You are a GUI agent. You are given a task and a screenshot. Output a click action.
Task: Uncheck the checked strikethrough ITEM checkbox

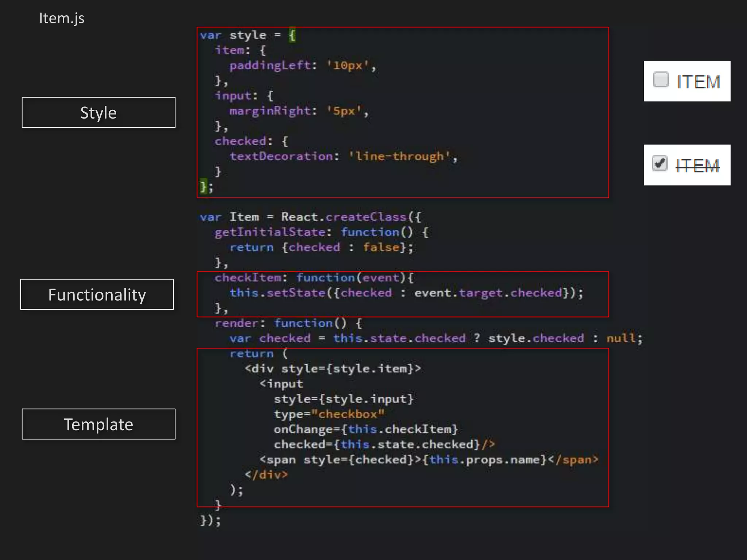tap(659, 163)
